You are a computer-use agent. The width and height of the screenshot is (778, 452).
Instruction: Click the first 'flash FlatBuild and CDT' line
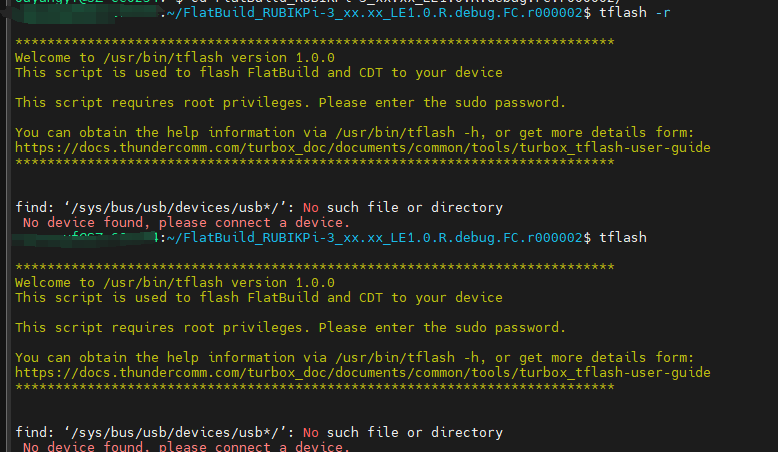[258, 73]
